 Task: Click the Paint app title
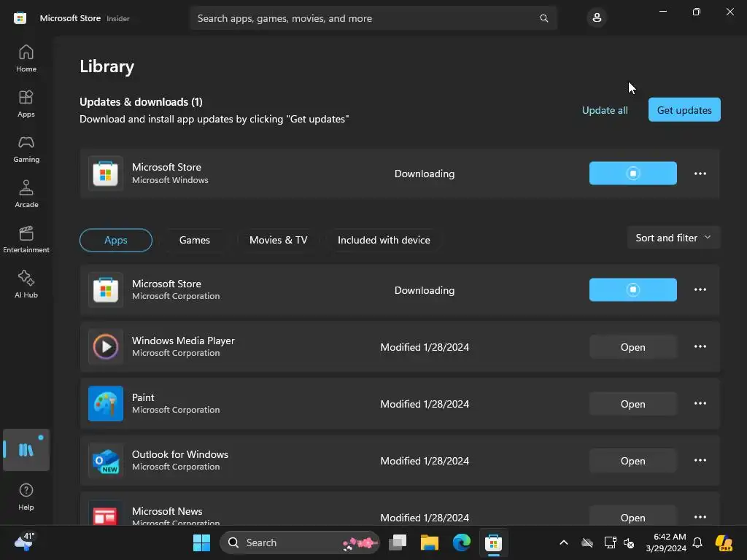(x=143, y=397)
